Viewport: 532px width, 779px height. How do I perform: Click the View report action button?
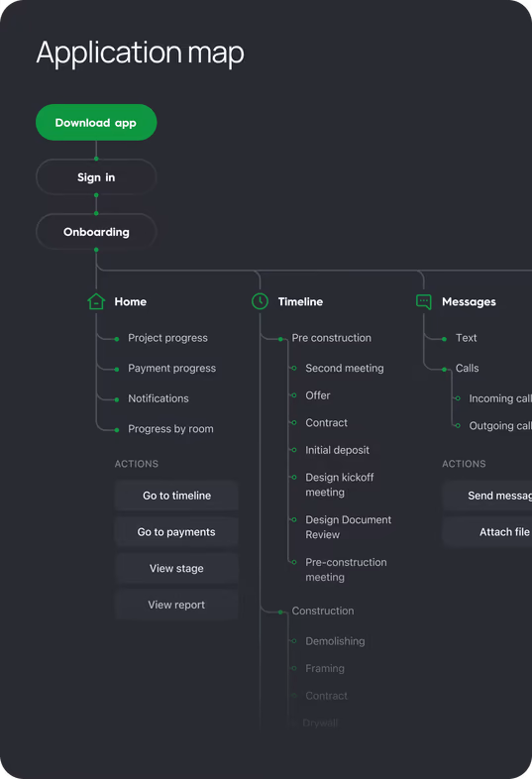point(176,605)
